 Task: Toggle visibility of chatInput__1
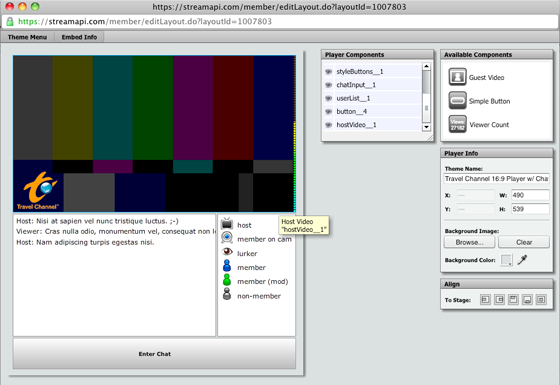(329, 85)
